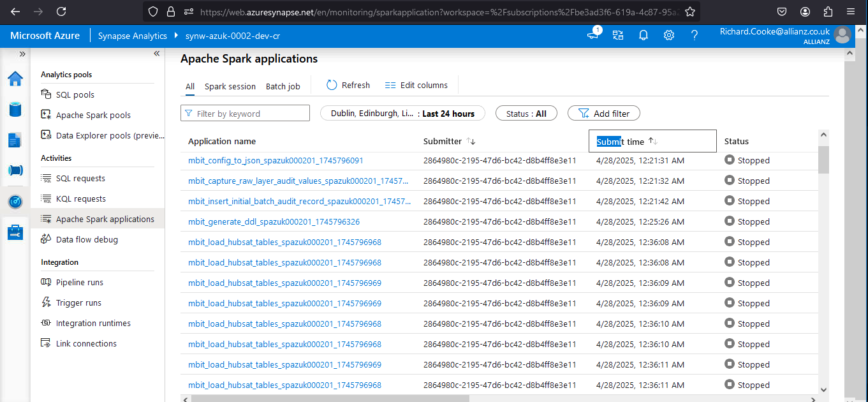Open the browser Pocket save icon
Image resolution: width=868 pixels, height=402 pixels.
point(782,11)
